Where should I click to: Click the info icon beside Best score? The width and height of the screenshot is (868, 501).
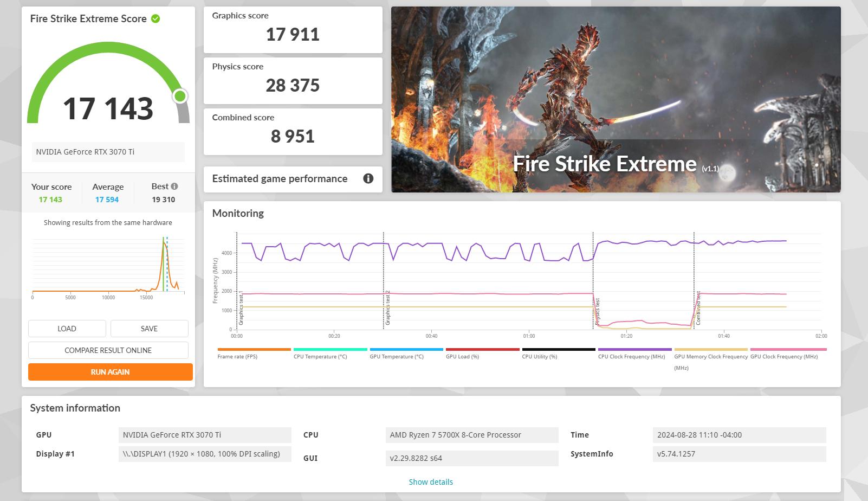(174, 186)
